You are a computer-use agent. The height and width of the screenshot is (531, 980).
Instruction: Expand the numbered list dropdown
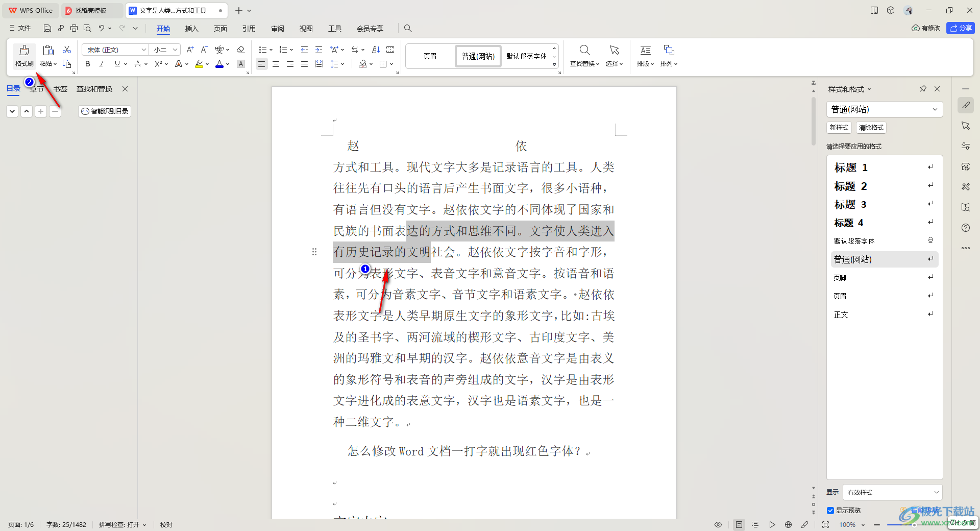click(x=291, y=50)
